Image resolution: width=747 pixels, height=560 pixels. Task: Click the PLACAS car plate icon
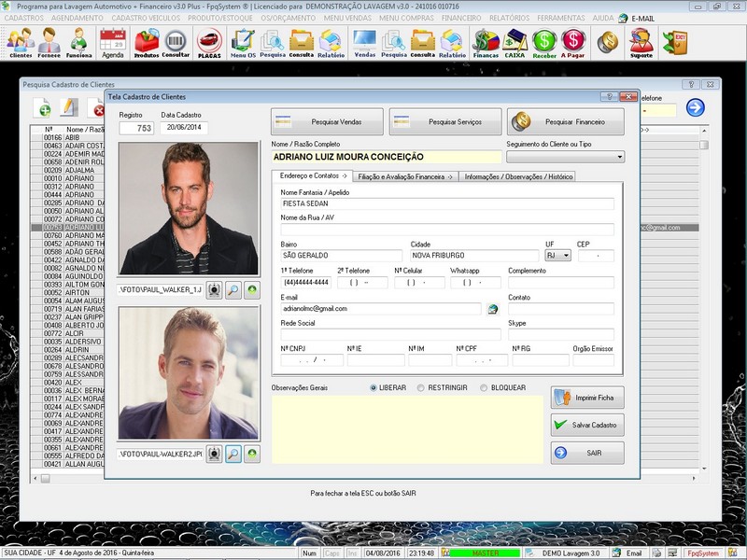tap(209, 41)
